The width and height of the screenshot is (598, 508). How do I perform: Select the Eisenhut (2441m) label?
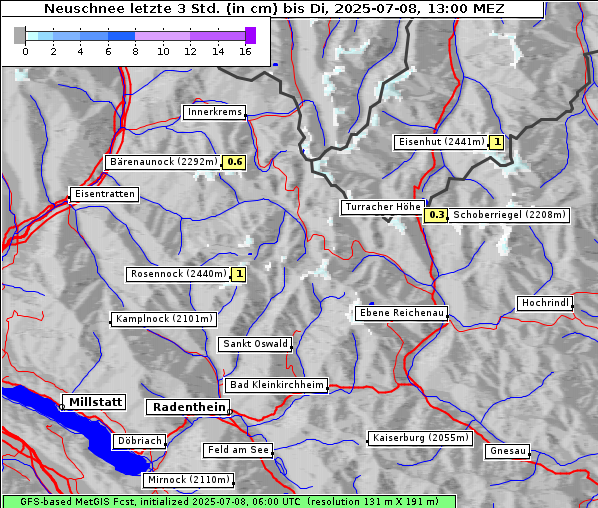pyautogui.click(x=441, y=142)
